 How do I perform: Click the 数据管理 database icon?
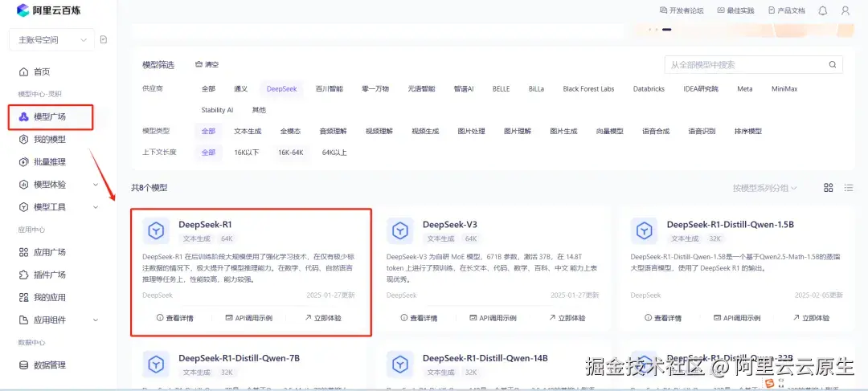pyautogui.click(x=23, y=365)
